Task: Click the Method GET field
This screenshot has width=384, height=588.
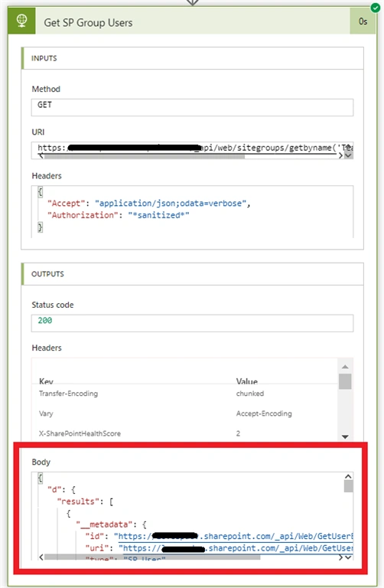Action: click(x=192, y=107)
